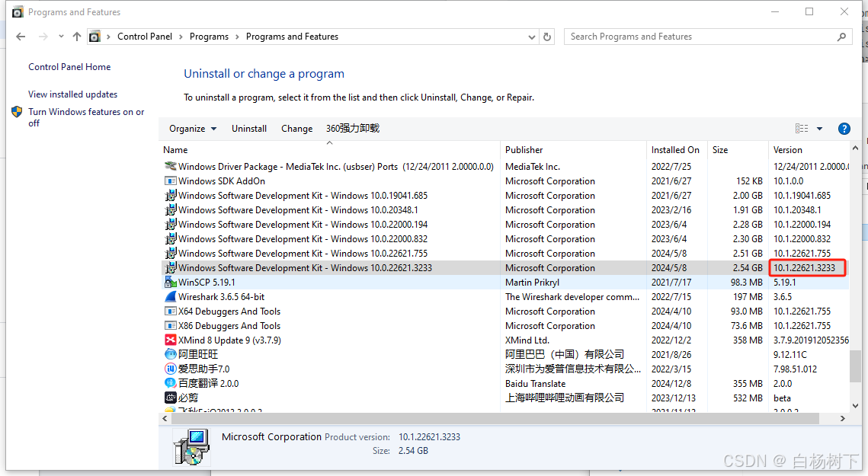Click the Wireshark application icon

pos(171,296)
